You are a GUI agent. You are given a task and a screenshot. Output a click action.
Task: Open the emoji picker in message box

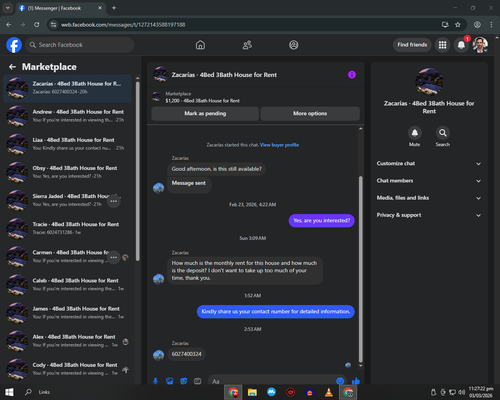(340, 381)
